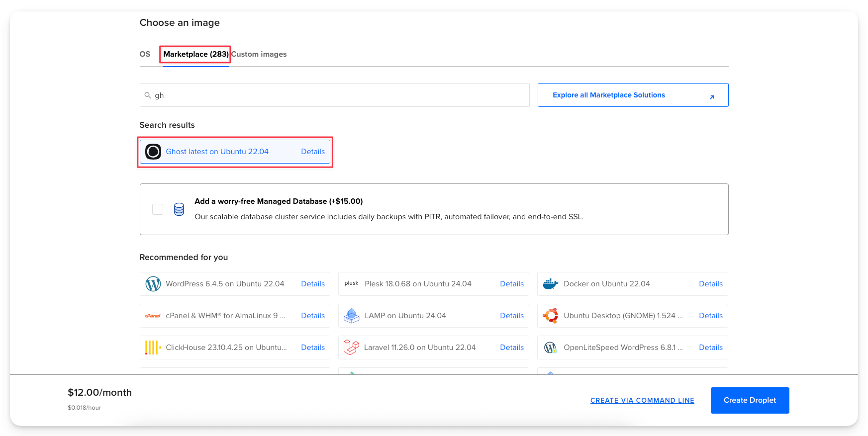
Task: Click the Plesk logo icon
Action: coord(352,283)
